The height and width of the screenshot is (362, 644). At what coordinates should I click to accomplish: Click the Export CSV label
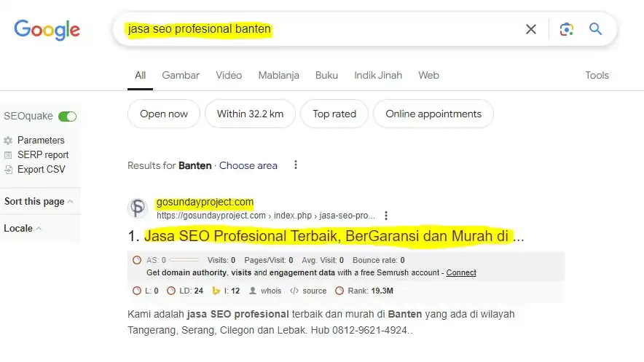[x=42, y=170]
